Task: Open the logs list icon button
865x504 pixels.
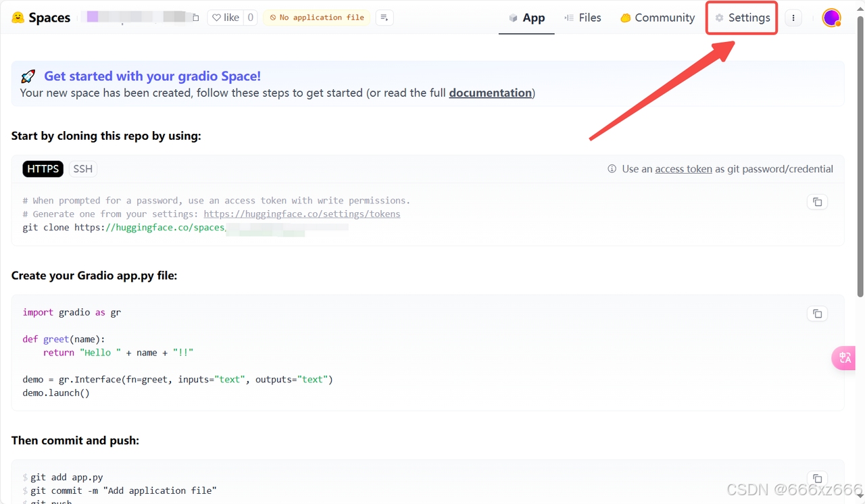Action: 384,18
